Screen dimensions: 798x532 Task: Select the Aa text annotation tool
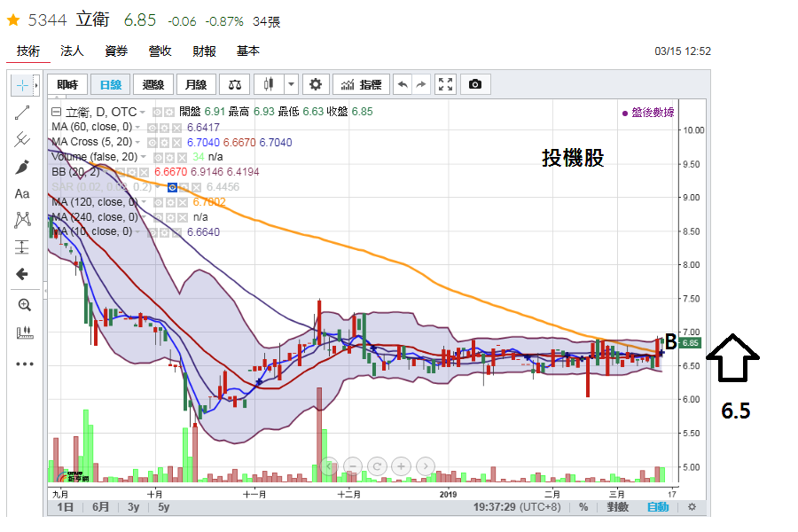tap(22, 193)
